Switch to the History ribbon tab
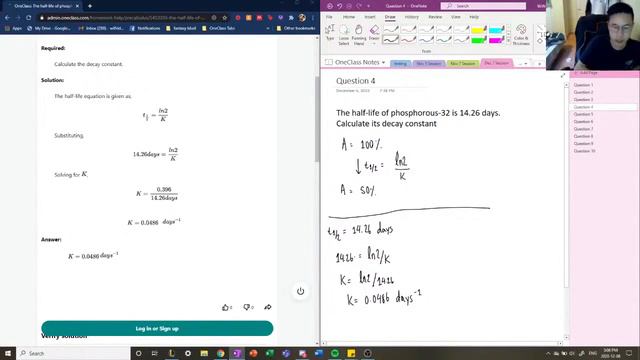Image resolution: width=640 pixels, height=360 pixels. tap(411, 17)
